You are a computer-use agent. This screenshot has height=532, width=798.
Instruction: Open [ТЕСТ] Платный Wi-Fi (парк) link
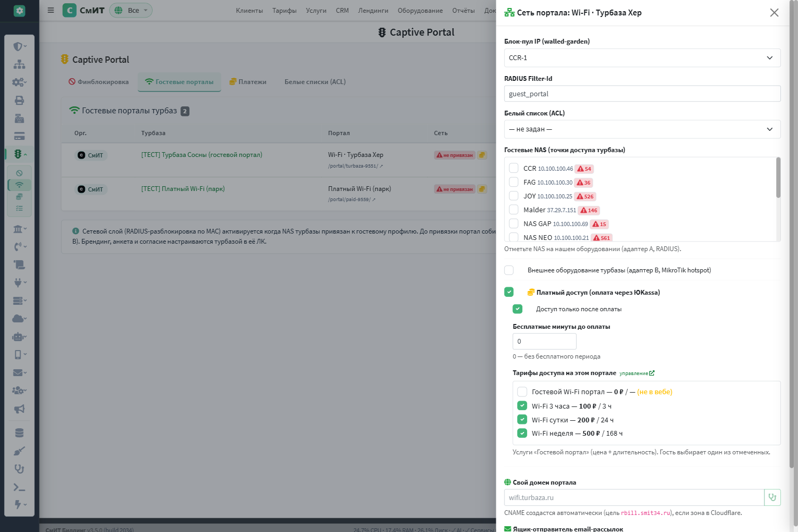click(183, 189)
